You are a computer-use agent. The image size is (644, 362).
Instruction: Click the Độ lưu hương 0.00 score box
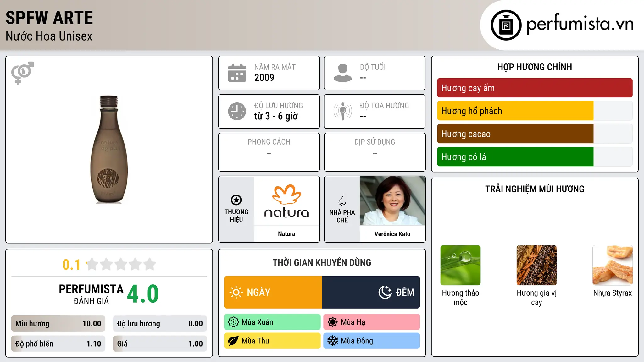(160, 324)
